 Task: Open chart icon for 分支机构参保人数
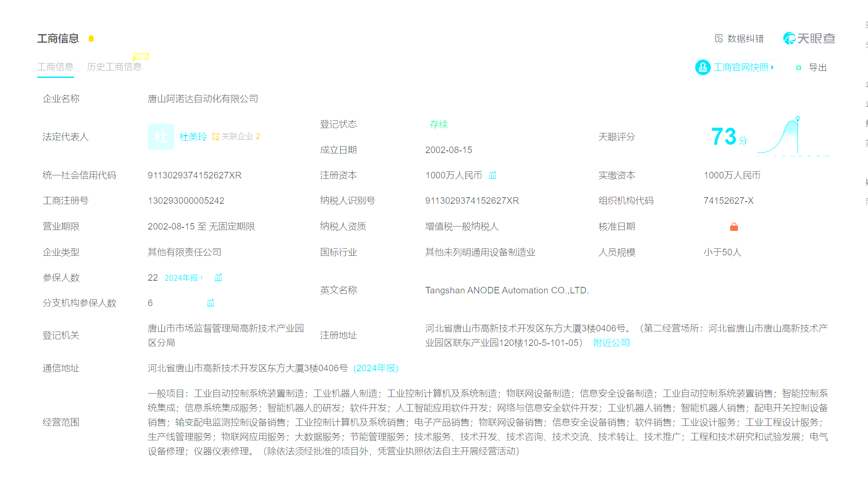[x=211, y=303]
